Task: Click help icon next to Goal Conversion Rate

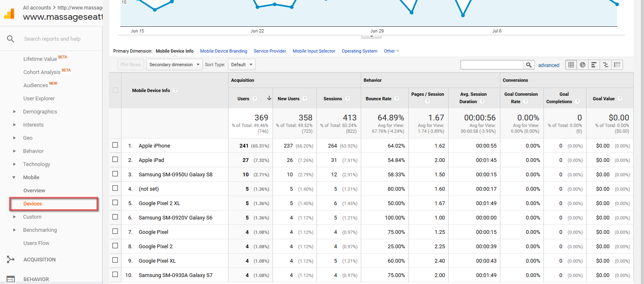Action: coord(526,102)
